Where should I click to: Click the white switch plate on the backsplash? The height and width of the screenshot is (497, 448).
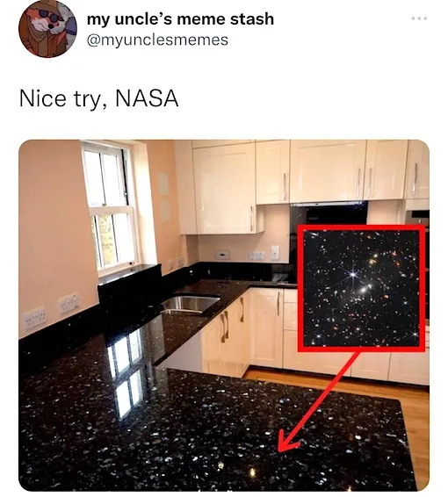pyautogui.click(x=275, y=253)
